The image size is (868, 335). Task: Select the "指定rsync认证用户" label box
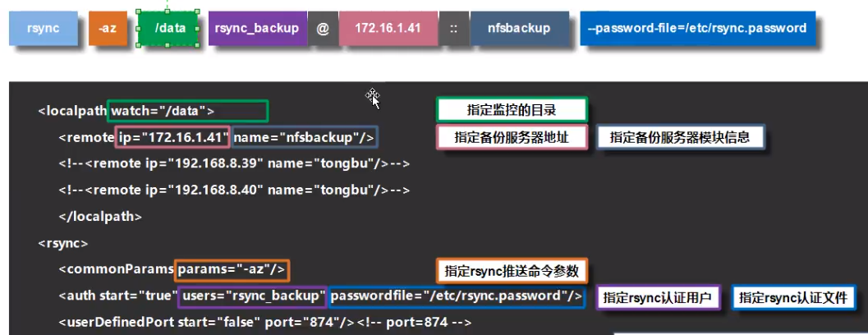[x=659, y=298]
